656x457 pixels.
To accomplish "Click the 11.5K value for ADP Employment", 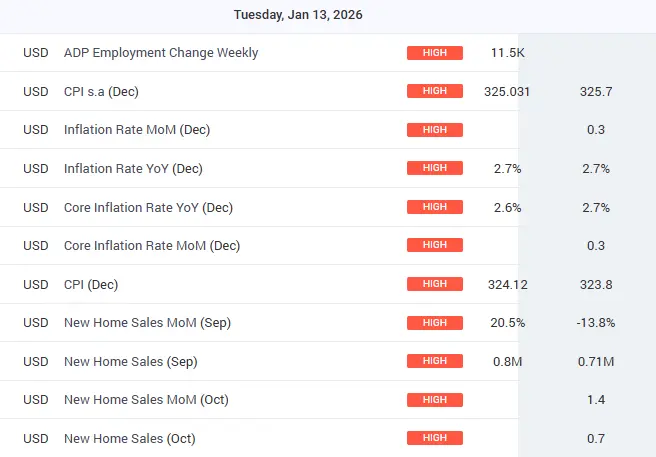I will pos(507,52).
